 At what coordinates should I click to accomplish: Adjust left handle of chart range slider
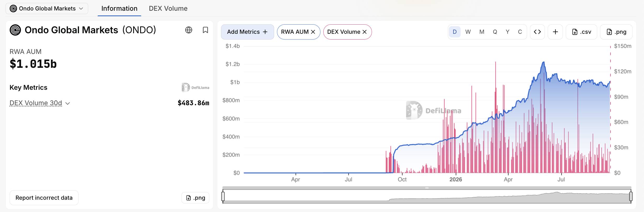(x=223, y=196)
